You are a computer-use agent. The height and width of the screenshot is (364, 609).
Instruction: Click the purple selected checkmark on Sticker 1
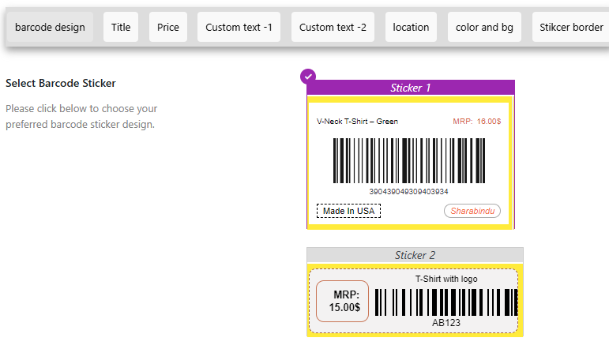pyautogui.click(x=308, y=77)
